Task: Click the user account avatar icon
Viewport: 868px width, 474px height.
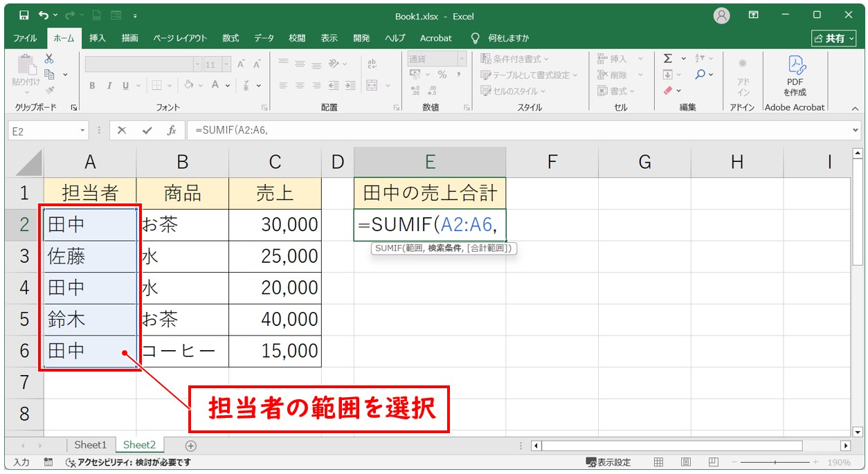Action: point(722,15)
